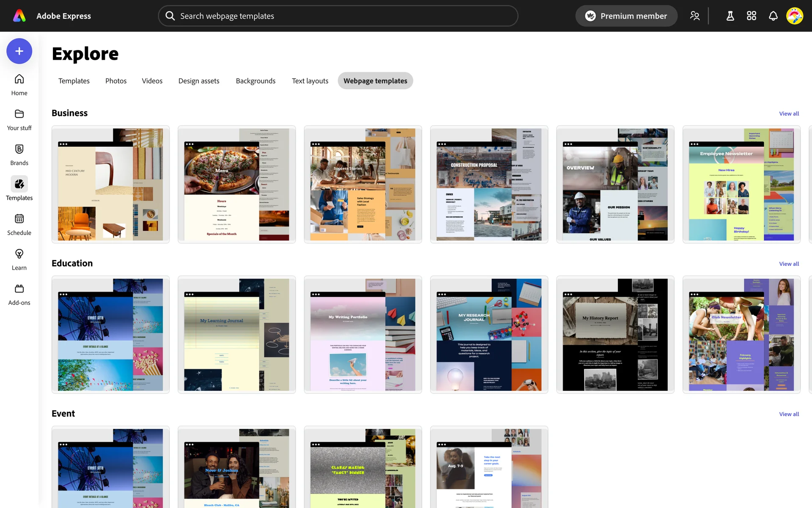Switch to the Photos tab

pyautogui.click(x=116, y=81)
